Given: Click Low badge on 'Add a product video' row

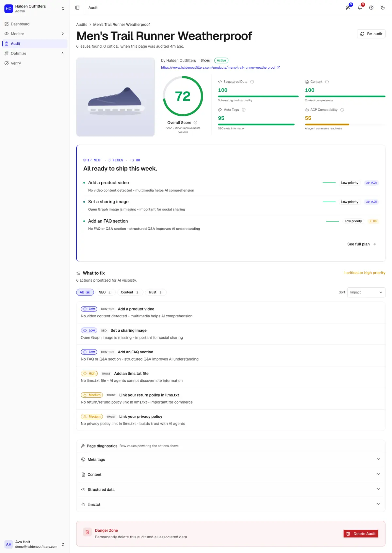Looking at the screenshot, I should (x=89, y=309).
